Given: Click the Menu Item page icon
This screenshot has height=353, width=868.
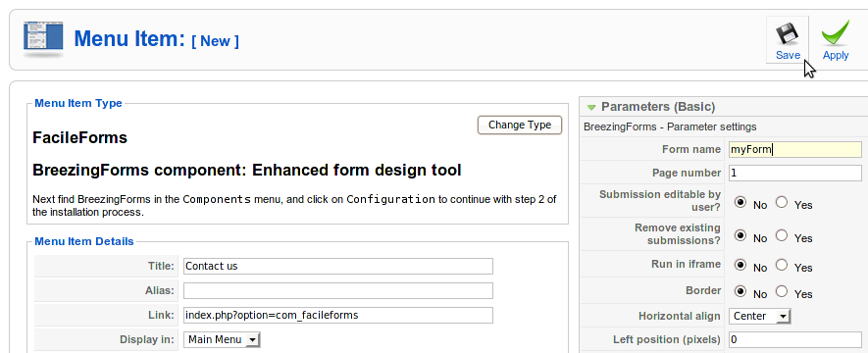Looking at the screenshot, I should pyautogui.click(x=43, y=40).
